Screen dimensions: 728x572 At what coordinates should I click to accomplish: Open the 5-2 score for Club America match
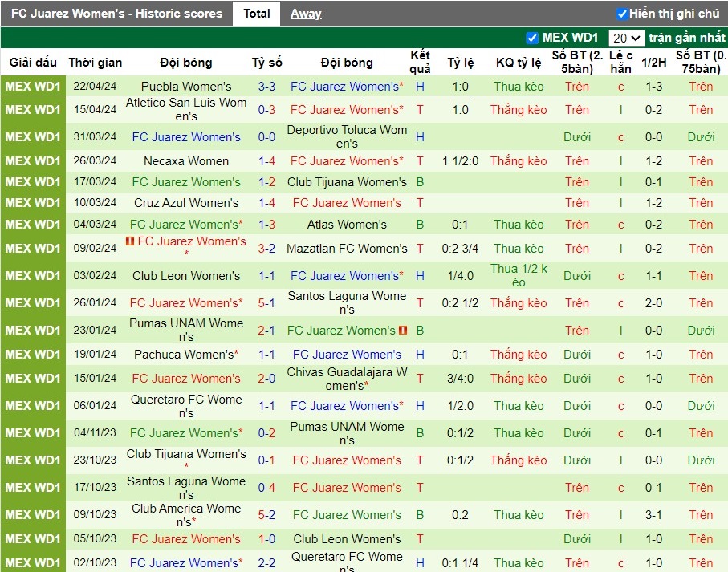[266, 515]
